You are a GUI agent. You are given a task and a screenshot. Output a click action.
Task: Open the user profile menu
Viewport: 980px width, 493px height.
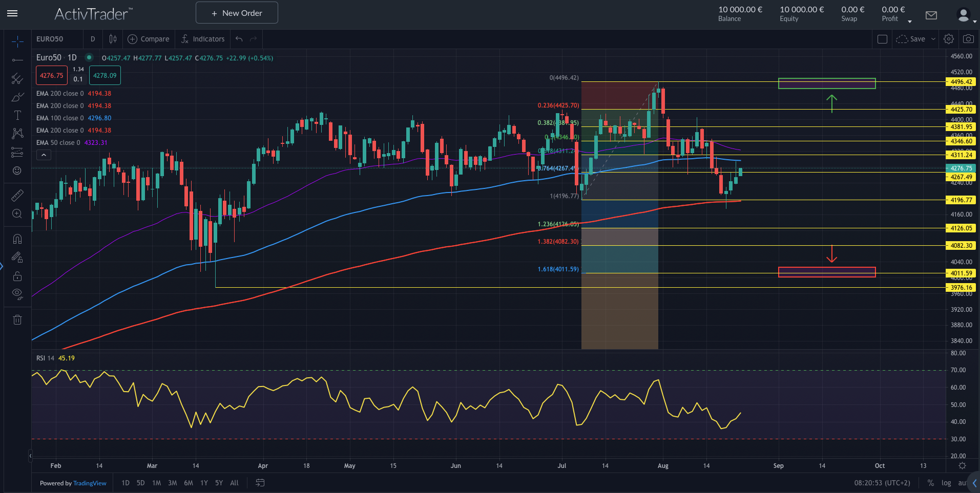pyautogui.click(x=963, y=15)
